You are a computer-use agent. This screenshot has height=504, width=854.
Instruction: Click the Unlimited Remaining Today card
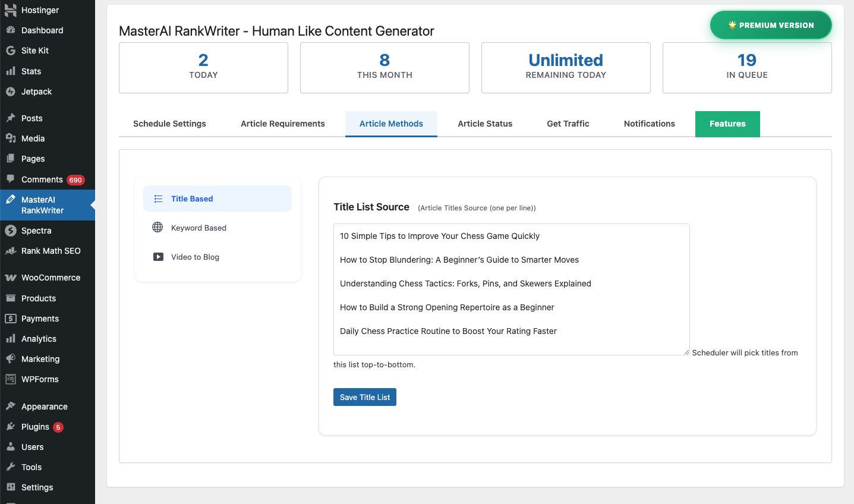[x=566, y=68]
